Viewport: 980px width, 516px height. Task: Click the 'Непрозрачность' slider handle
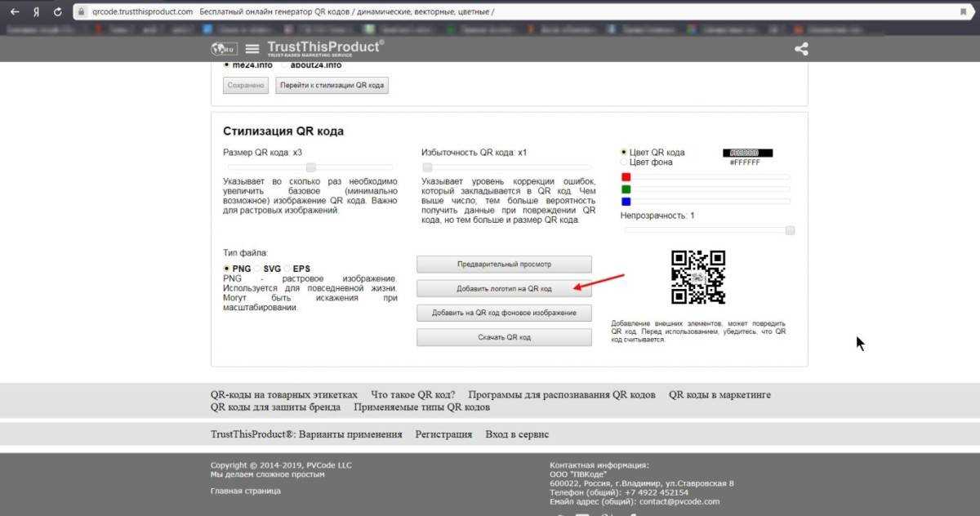point(790,231)
